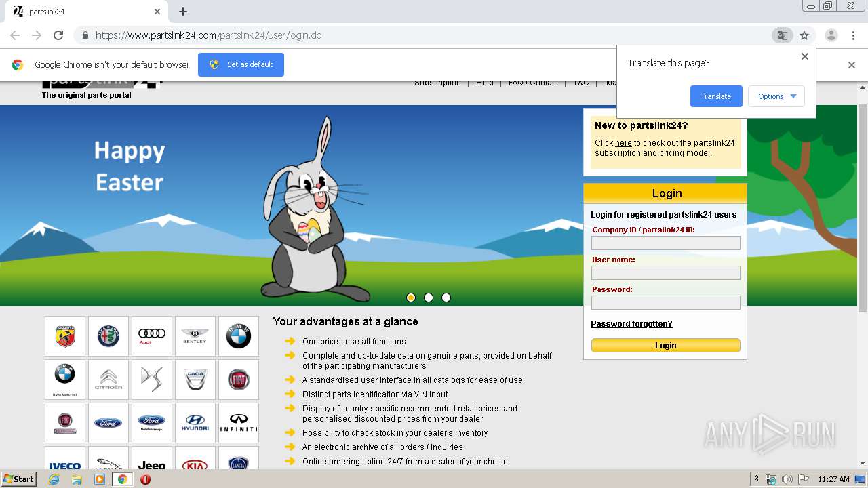The height and width of the screenshot is (488, 868).
Task: Set Chrome as default browser
Action: pos(241,64)
